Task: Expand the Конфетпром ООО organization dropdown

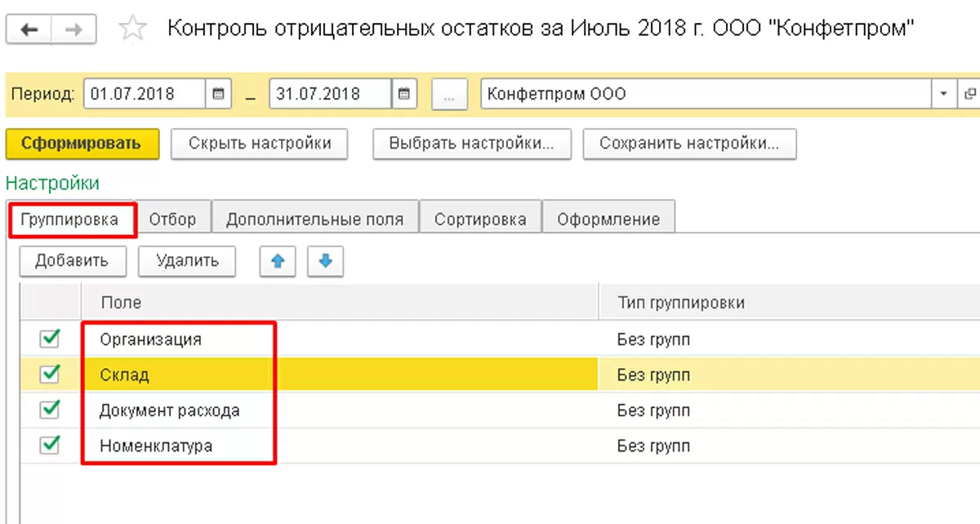Action: click(x=944, y=94)
